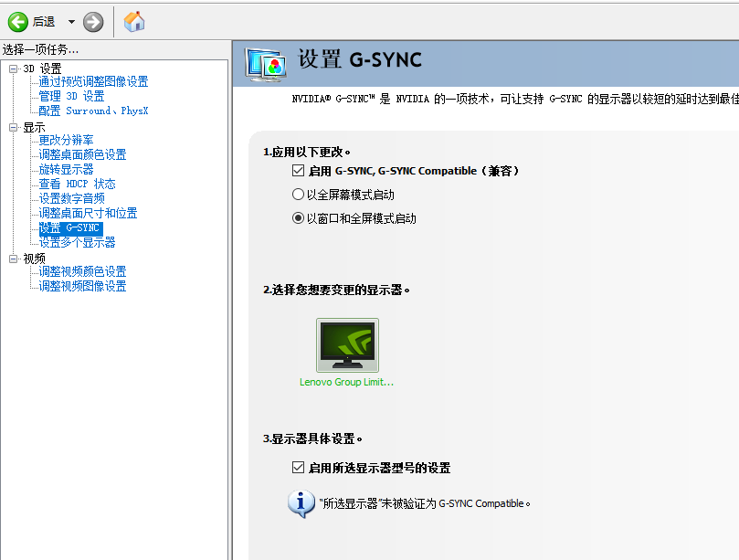Open 配置 Surround、PhysX task item
739x560 pixels.
93,111
